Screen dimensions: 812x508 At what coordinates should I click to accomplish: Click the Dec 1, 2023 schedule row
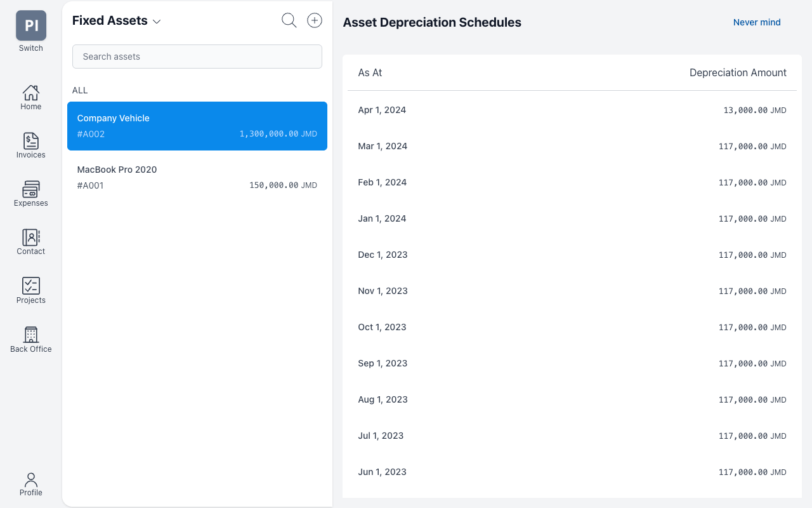coord(572,255)
